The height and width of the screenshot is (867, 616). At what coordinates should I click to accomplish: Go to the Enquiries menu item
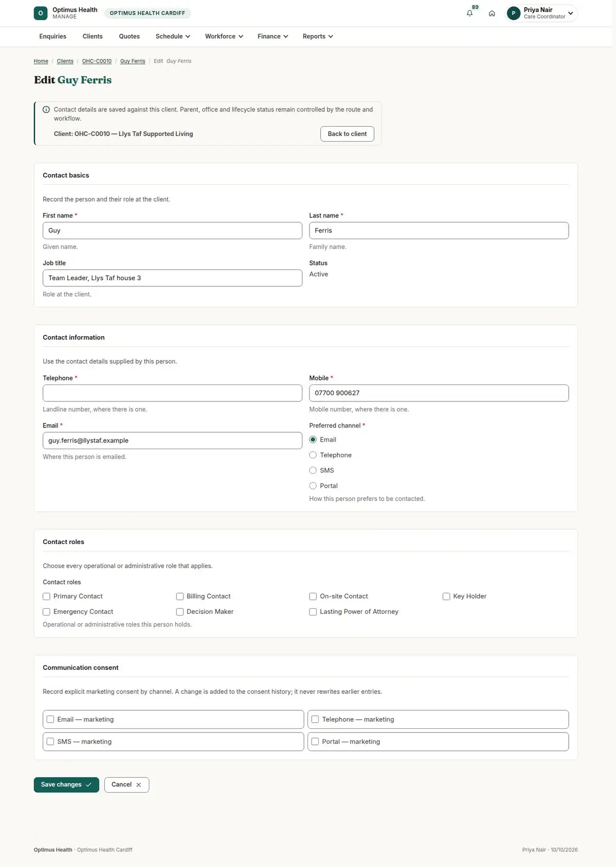tap(53, 36)
